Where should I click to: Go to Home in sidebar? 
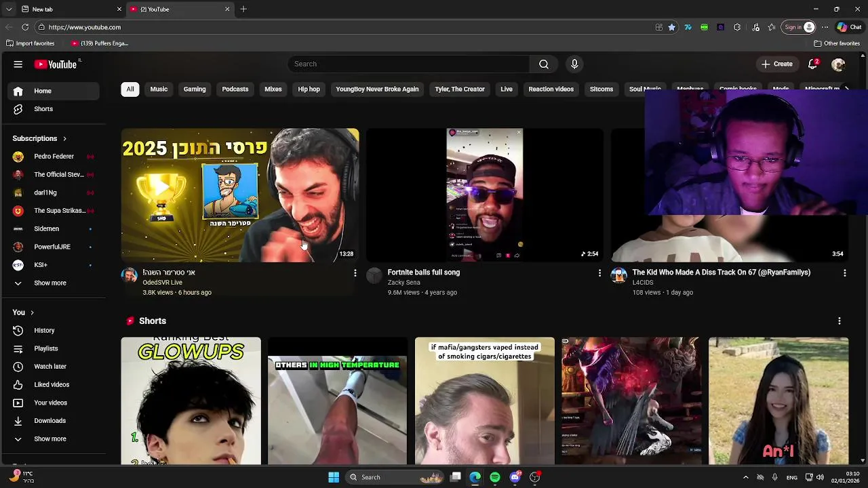pos(54,91)
